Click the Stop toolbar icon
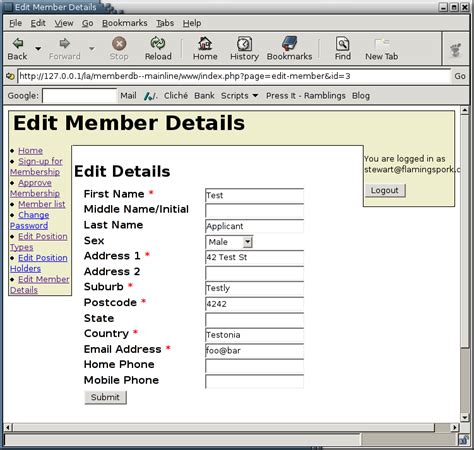 pos(119,44)
